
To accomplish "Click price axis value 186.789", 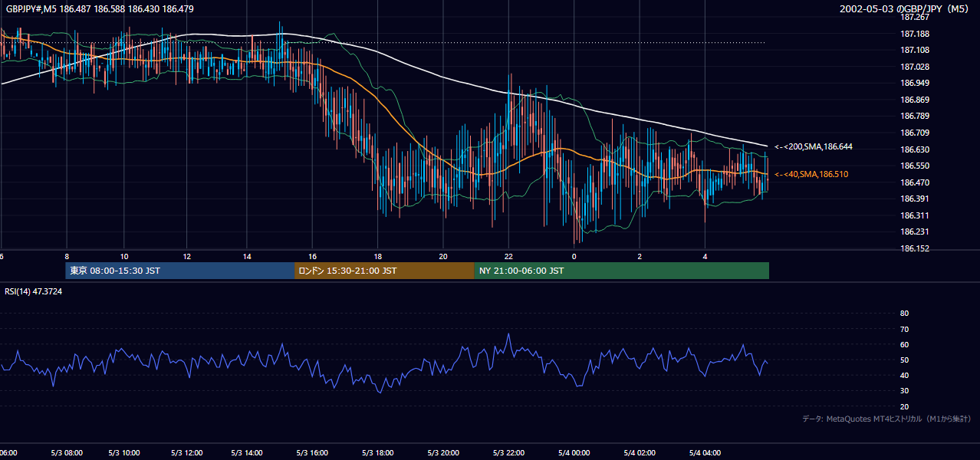I will pos(915,117).
